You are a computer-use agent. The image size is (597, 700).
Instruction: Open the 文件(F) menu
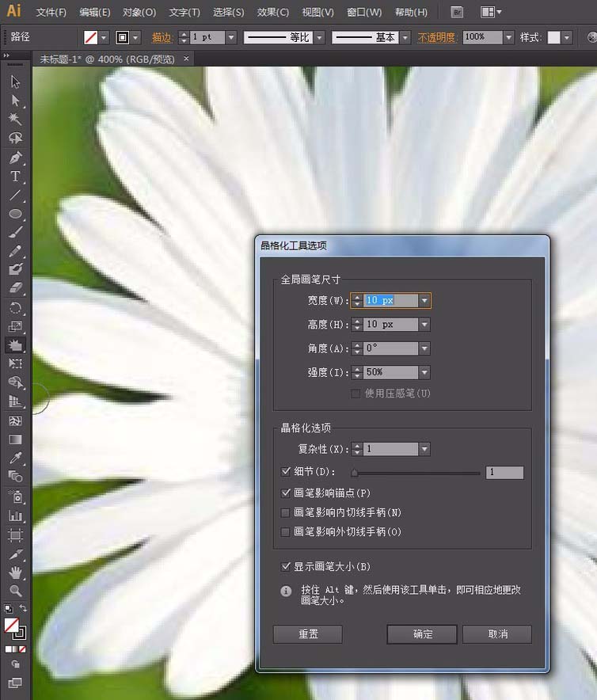51,13
